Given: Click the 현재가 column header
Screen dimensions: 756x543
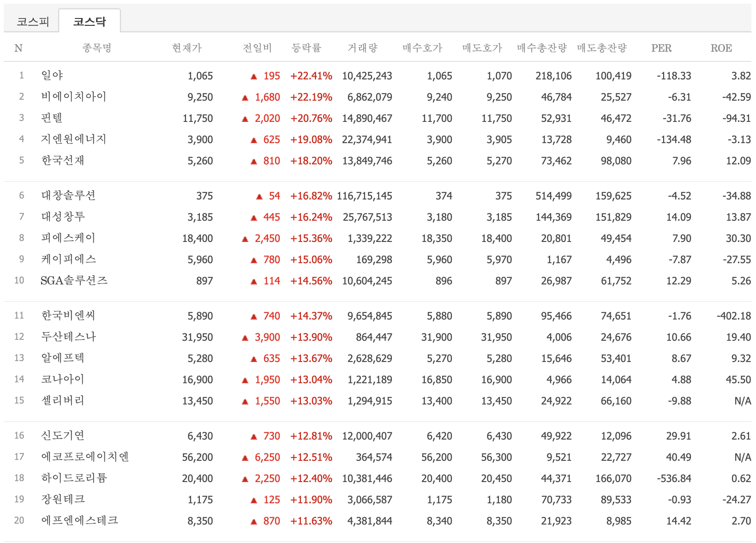Looking at the screenshot, I should pyautogui.click(x=187, y=48).
